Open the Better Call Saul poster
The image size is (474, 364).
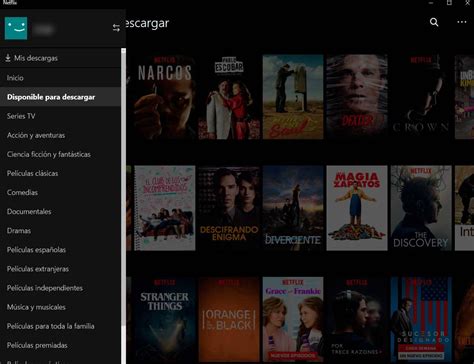(293, 97)
